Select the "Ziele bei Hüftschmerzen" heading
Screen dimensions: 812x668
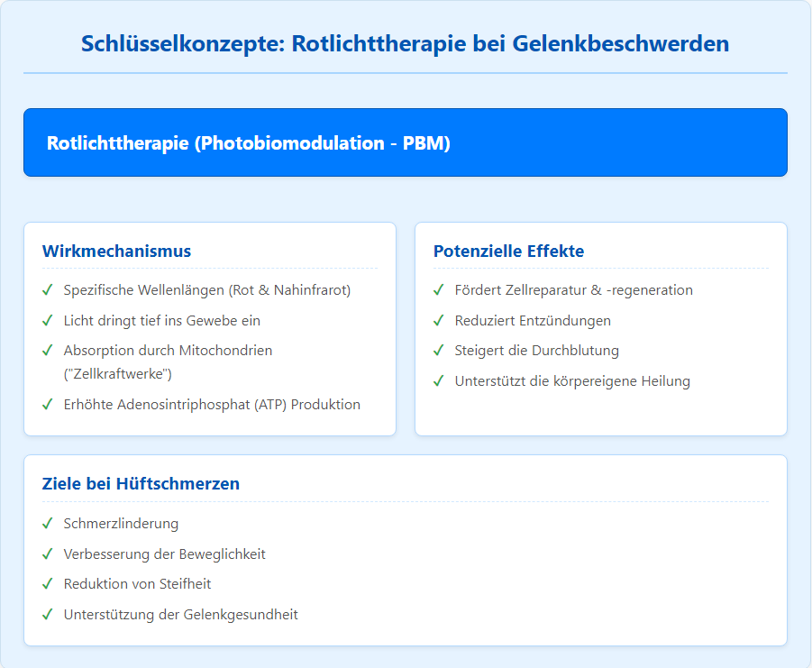pos(141,484)
